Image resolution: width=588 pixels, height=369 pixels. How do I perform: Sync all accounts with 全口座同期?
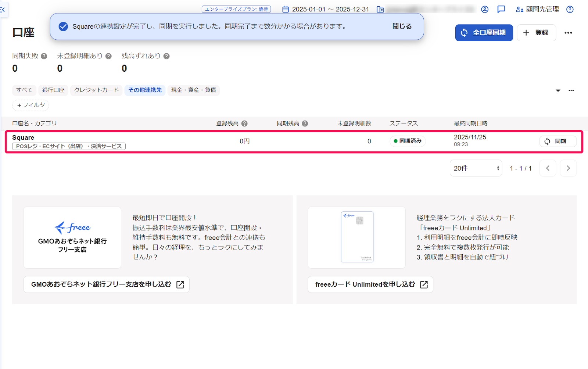(484, 33)
